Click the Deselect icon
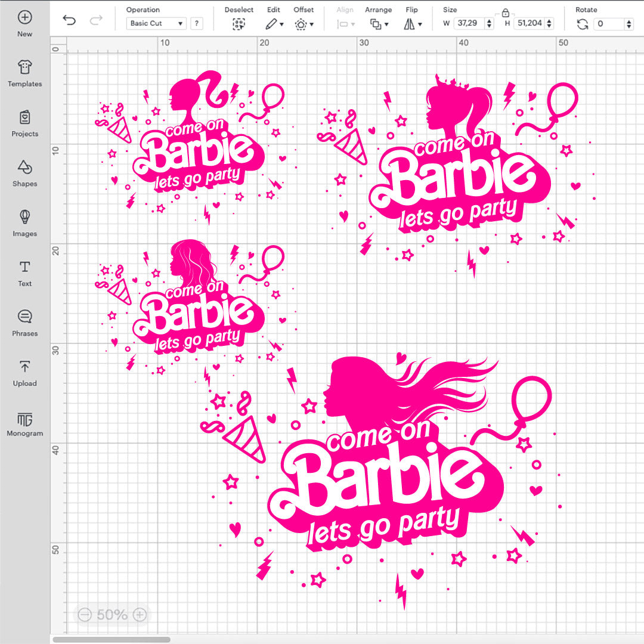Screen dimensions: 644x644 pyautogui.click(x=239, y=24)
